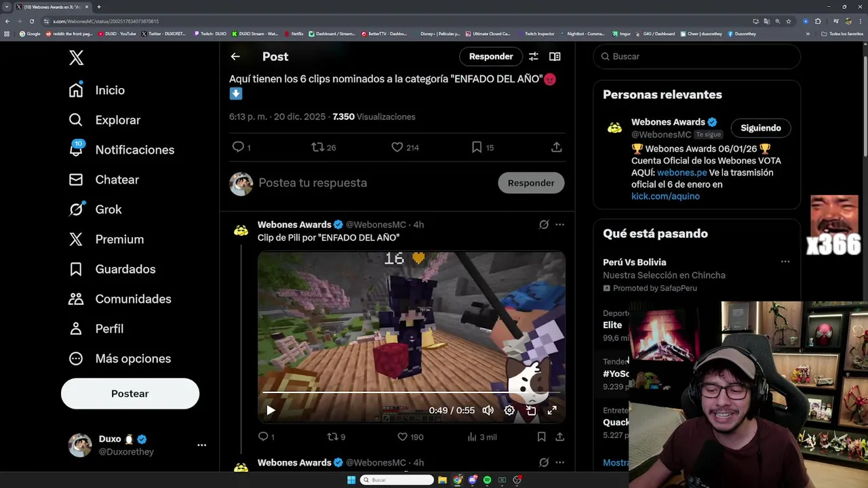The image size is (868, 488).
Task: Open Webones Awards profile in Personas relevantes
Action: (x=669, y=122)
